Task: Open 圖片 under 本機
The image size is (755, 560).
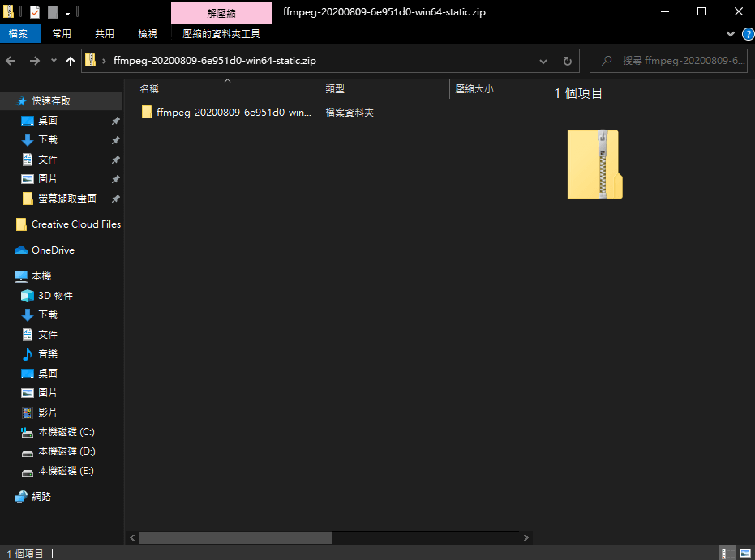Action: click(48, 392)
